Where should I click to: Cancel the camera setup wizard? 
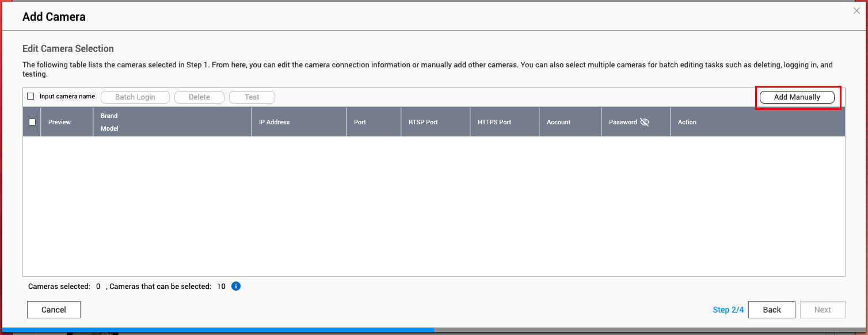coord(54,310)
